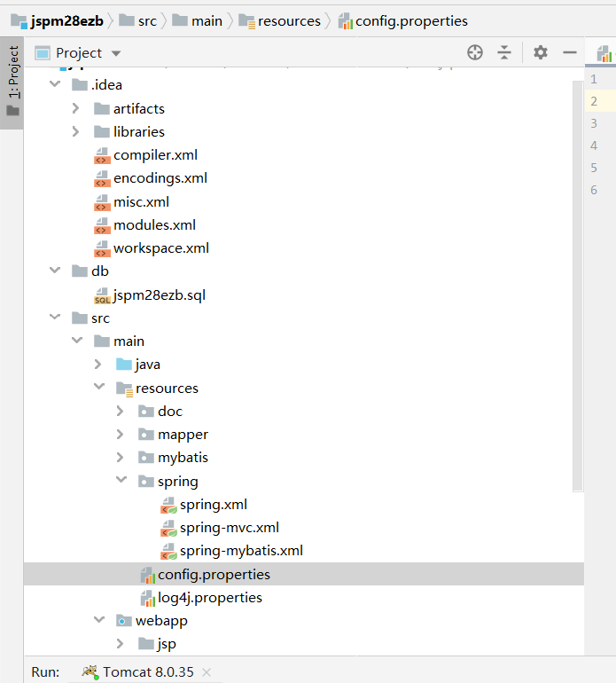This screenshot has height=683, width=616.
Task: Collapse the spring folder
Action: click(x=121, y=482)
